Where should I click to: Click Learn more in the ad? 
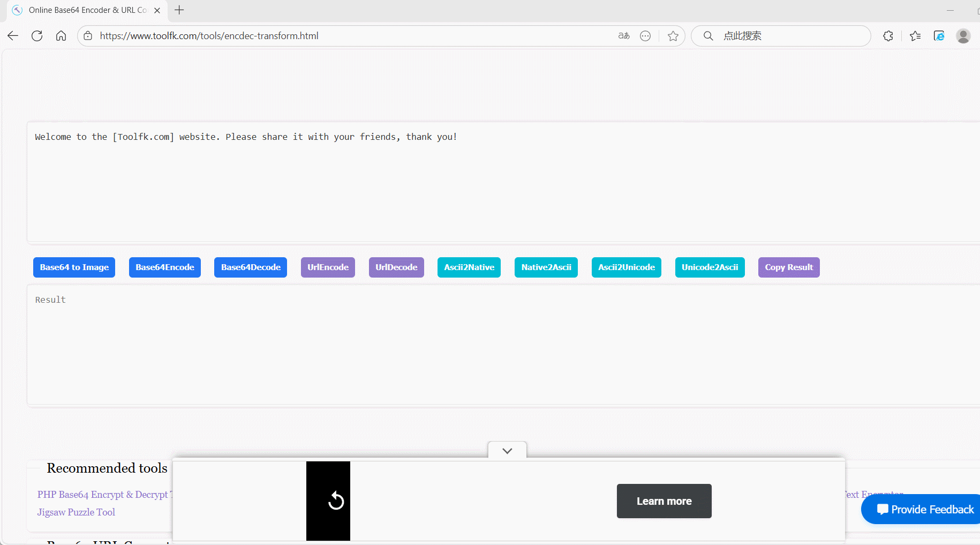(x=664, y=501)
